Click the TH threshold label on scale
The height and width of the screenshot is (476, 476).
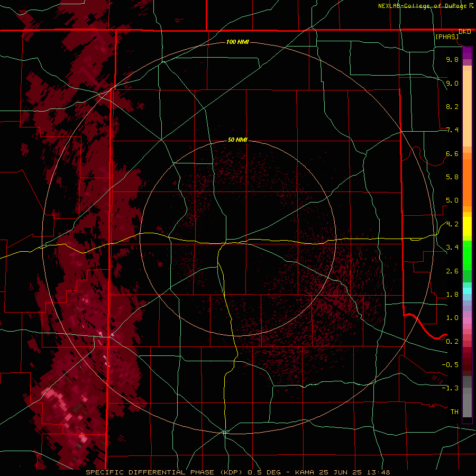coord(454,412)
